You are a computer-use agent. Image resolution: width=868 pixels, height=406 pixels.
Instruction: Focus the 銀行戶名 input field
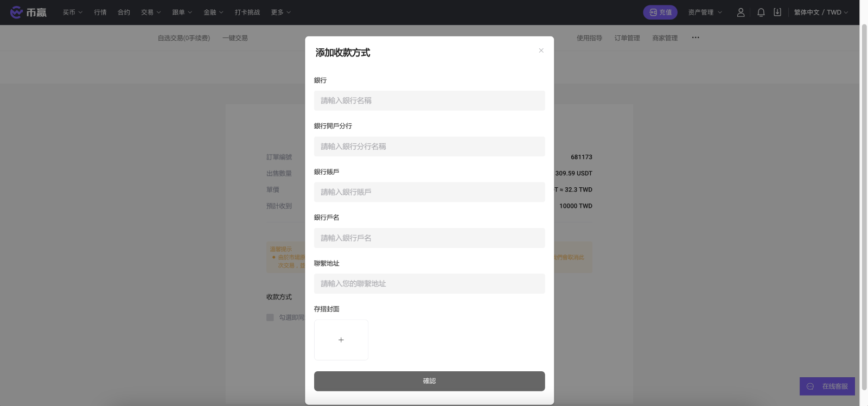click(430, 238)
